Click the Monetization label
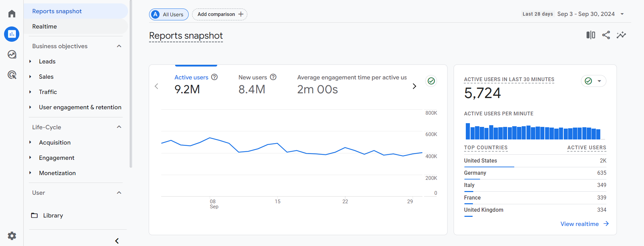The height and width of the screenshot is (246, 644). coord(57,173)
